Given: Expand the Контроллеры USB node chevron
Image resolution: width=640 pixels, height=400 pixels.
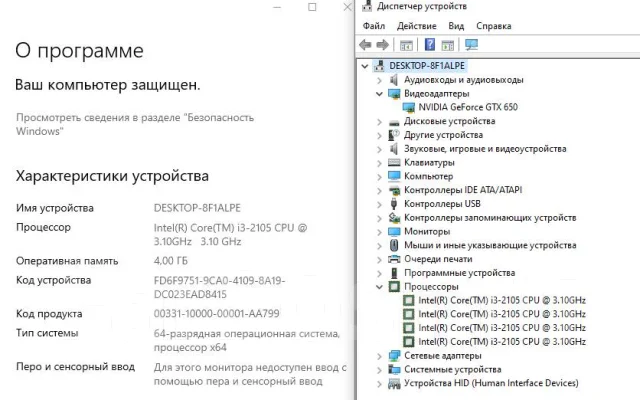Looking at the screenshot, I should 379,204.
